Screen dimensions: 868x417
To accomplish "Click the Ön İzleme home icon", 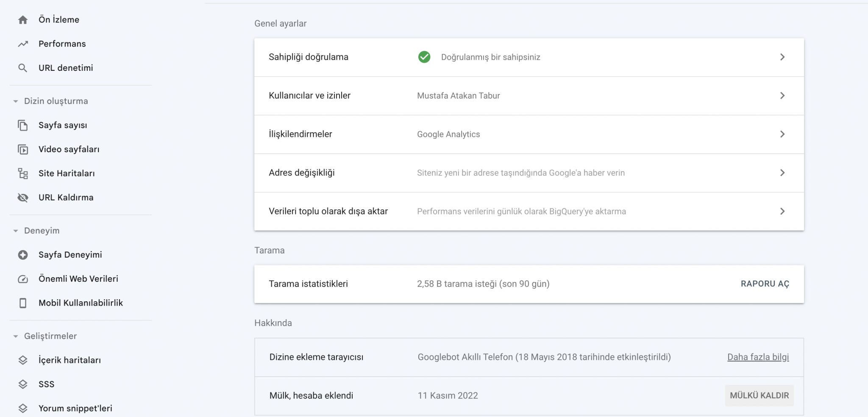I will point(22,19).
